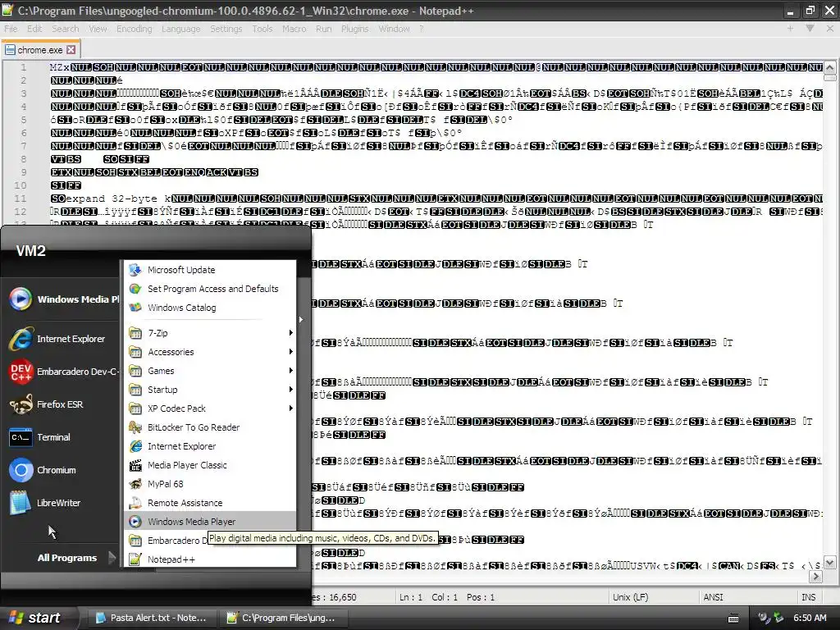The width and height of the screenshot is (840, 630).
Task: Open the 7-Zip folder icon
Action: tap(135, 333)
